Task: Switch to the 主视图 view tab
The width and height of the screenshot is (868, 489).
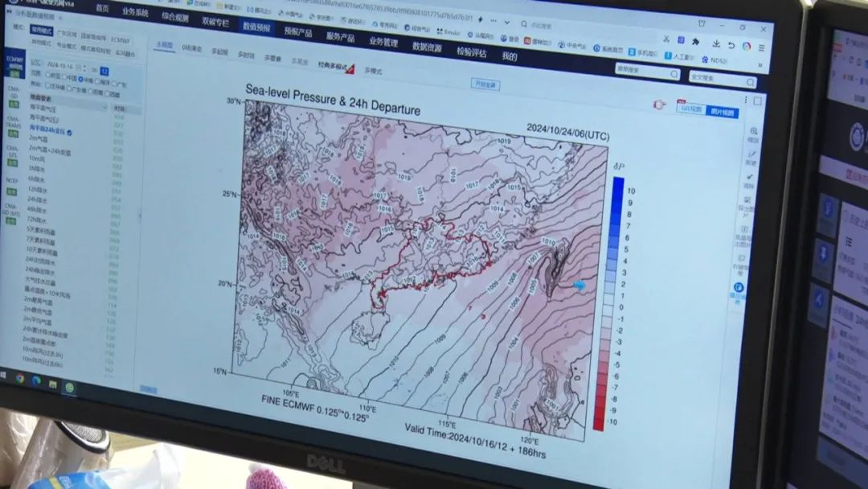Action: (x=164, y=45)
